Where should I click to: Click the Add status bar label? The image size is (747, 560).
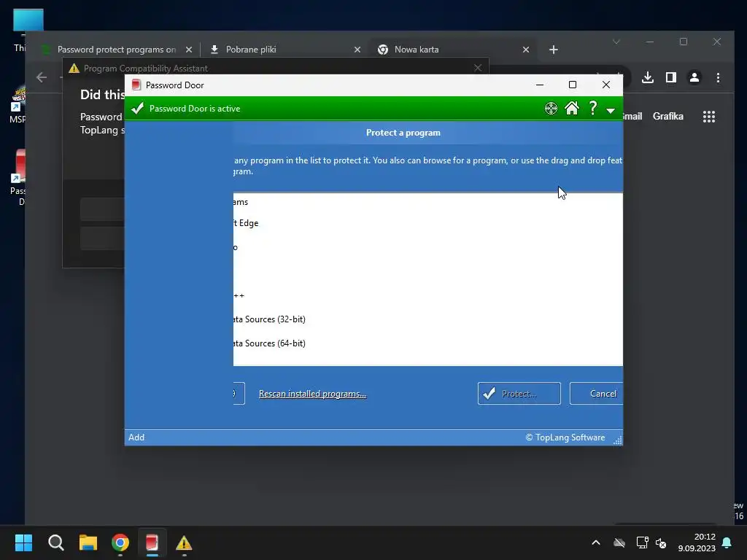coord(136,437)
